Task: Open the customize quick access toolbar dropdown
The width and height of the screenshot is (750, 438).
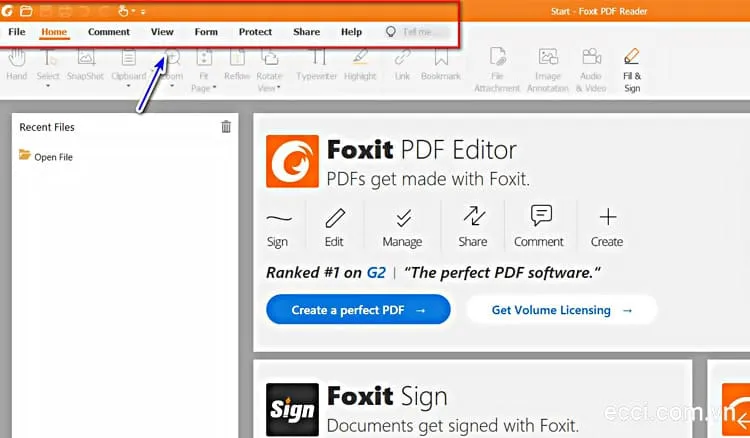Action: click(x=143, y=11)
